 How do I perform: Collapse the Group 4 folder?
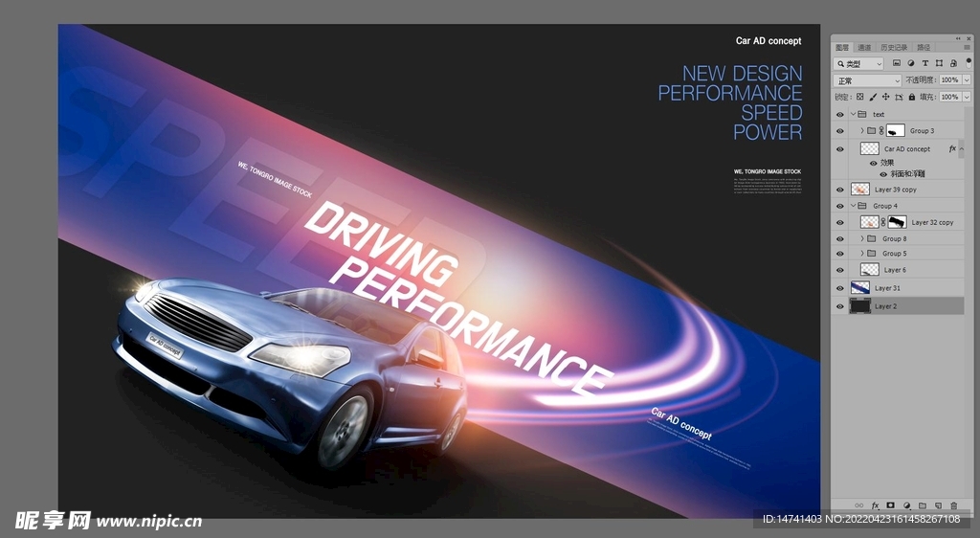853,206
